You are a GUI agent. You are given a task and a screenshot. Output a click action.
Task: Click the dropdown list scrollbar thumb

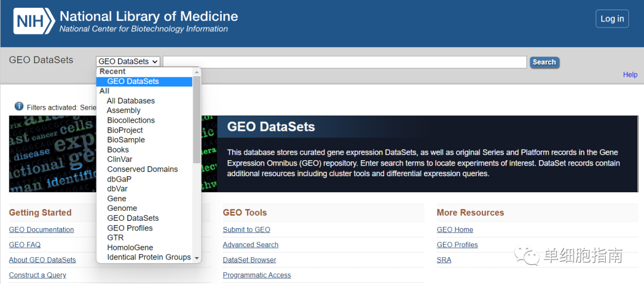click(x=197, y=119)
